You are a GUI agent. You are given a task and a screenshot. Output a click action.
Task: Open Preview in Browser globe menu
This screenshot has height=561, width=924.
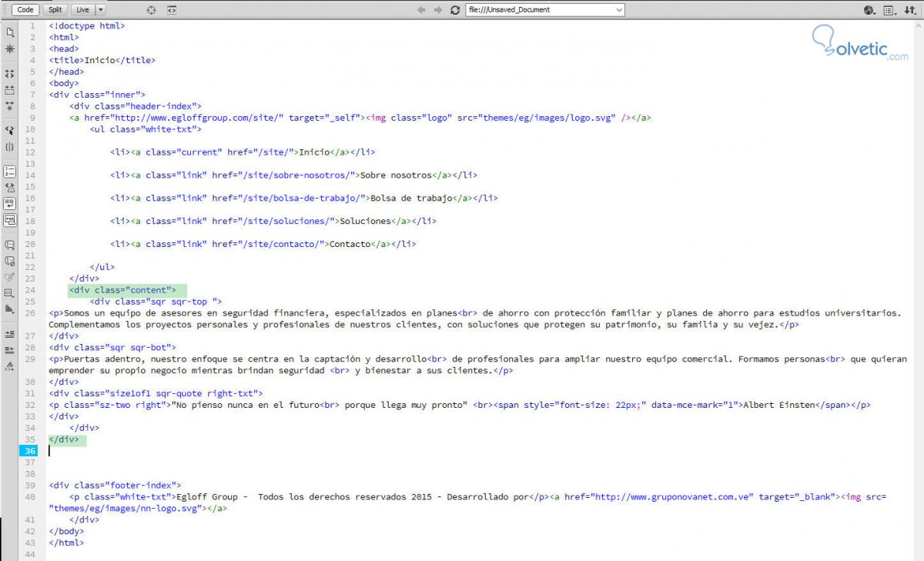tap(869, 10)
